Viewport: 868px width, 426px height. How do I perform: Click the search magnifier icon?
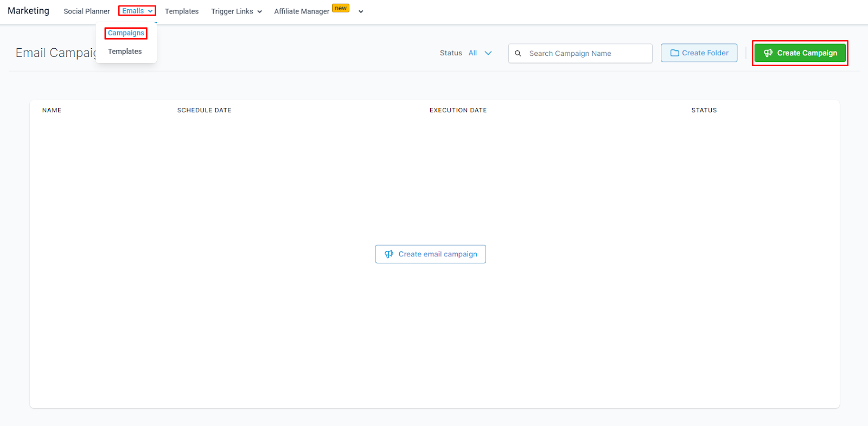[518, 53]
